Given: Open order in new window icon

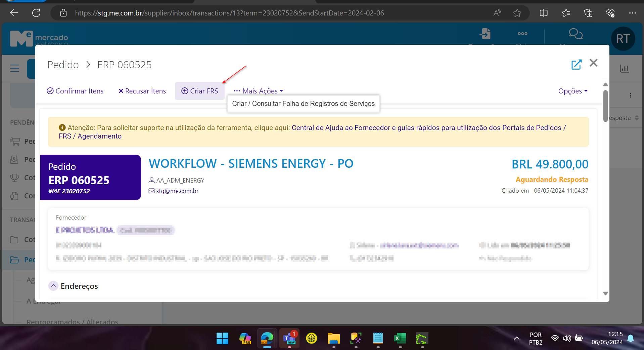Looking at the screenshot, I should (576, 64).
